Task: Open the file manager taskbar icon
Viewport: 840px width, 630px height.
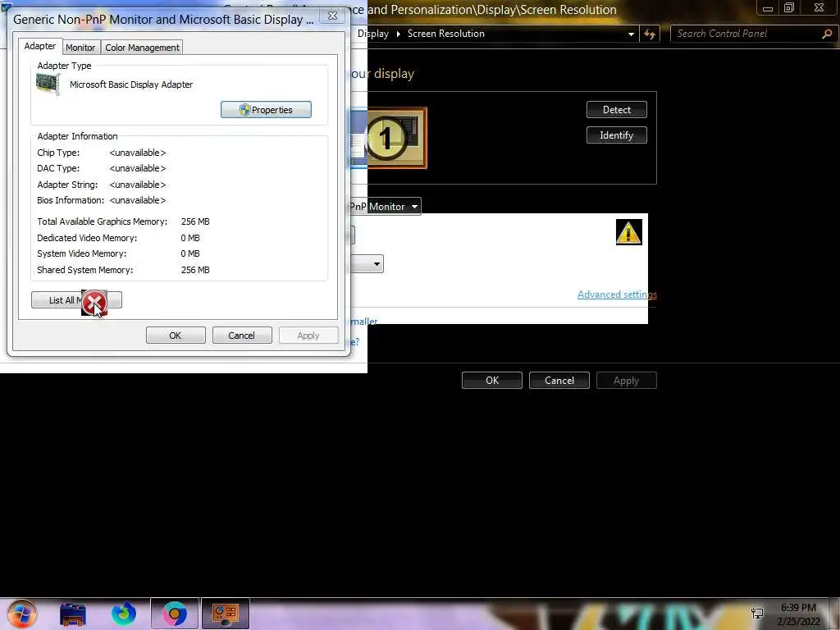Action: coord(73,614)
